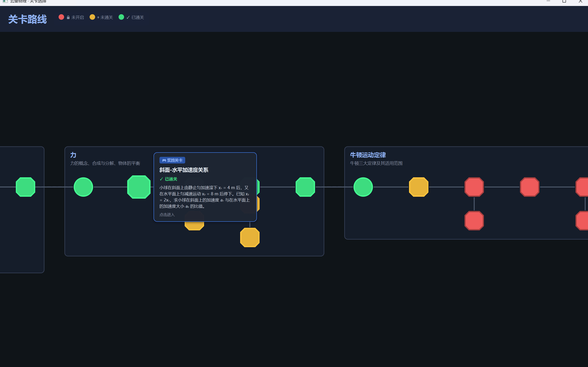Maximize the application window

[564, 1]
